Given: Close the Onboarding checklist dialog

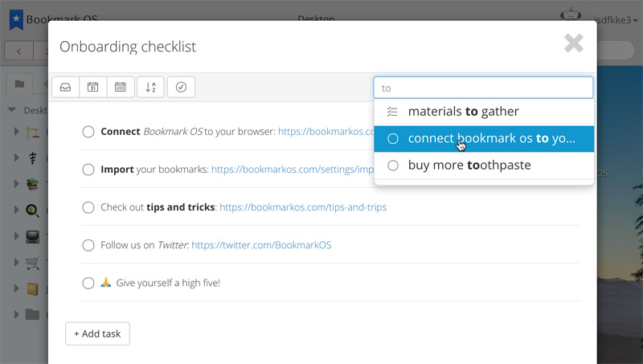Looking at the screenshot, I should click(x=573, y=43).
